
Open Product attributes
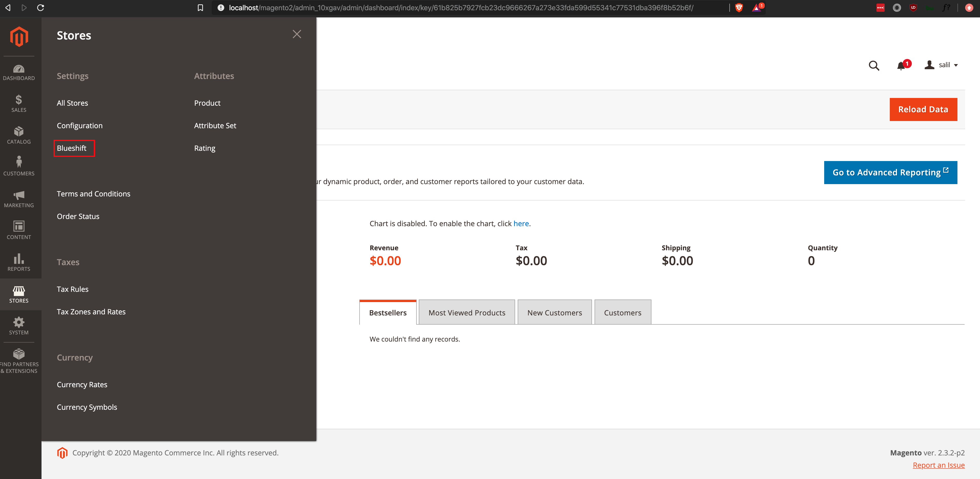pyautogui.click(x=207, y=103)
